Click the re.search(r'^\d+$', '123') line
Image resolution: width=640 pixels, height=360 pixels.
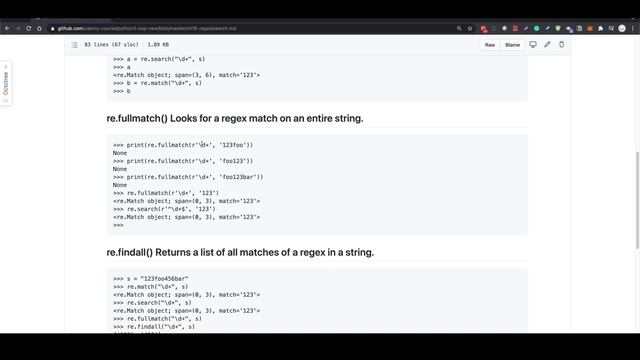tap(164, 209)
